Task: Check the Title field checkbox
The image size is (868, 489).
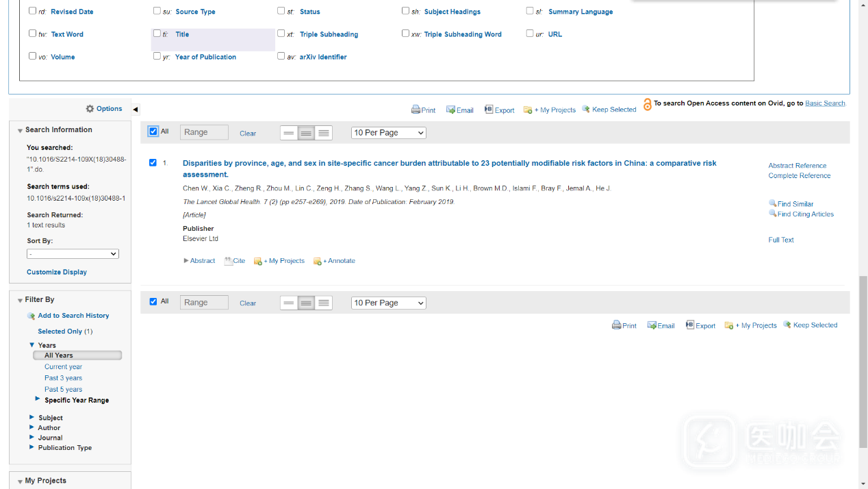Action: point(157,34)
